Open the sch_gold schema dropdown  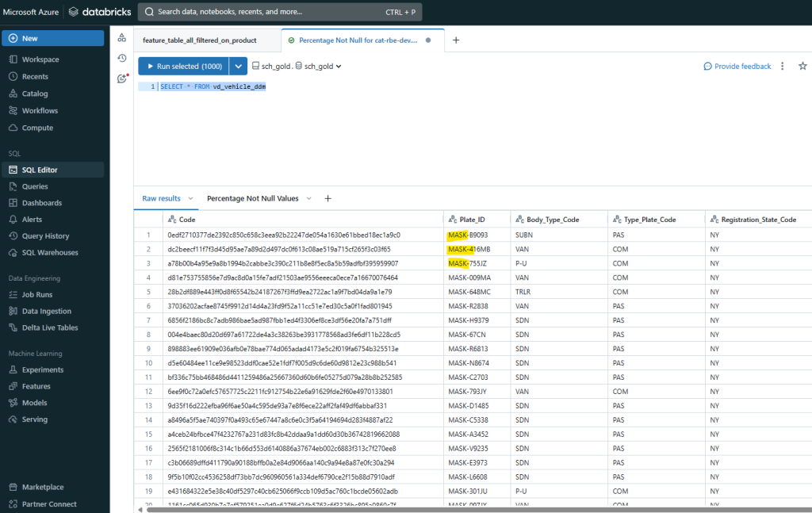pyautogui.click(x=319, y=67)
